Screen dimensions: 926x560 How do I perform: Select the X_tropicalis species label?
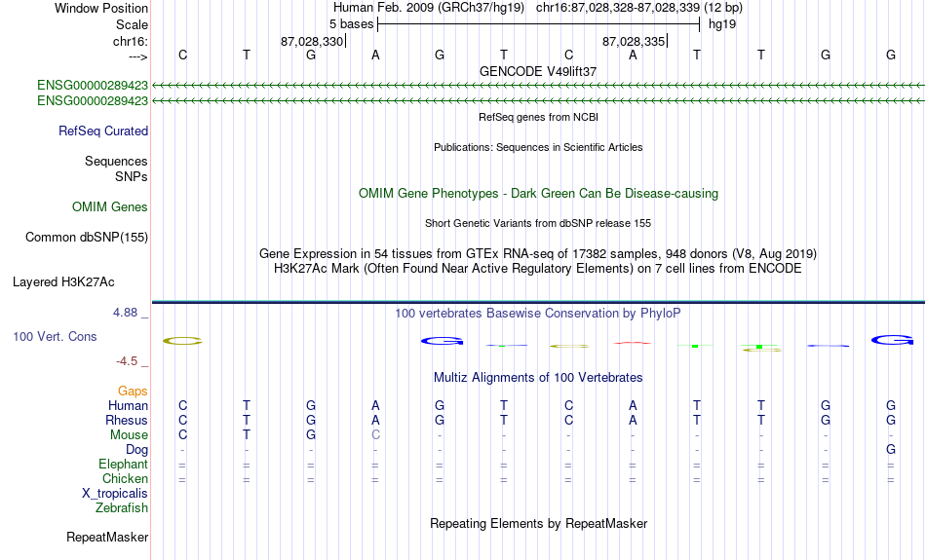click(115, 494)
